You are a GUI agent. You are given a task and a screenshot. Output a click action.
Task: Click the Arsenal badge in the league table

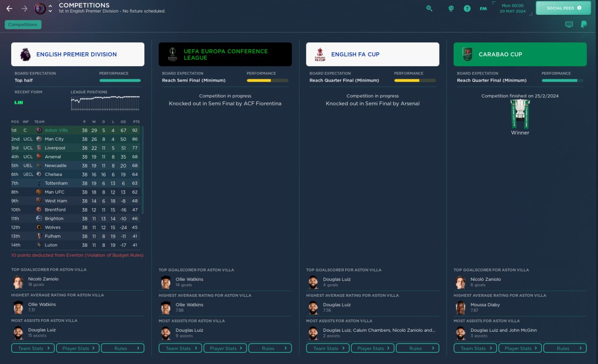tap(39, 157)
